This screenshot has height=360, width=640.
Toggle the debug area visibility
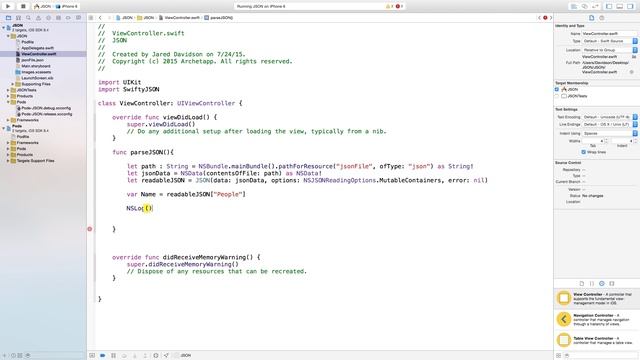(620, 7)
